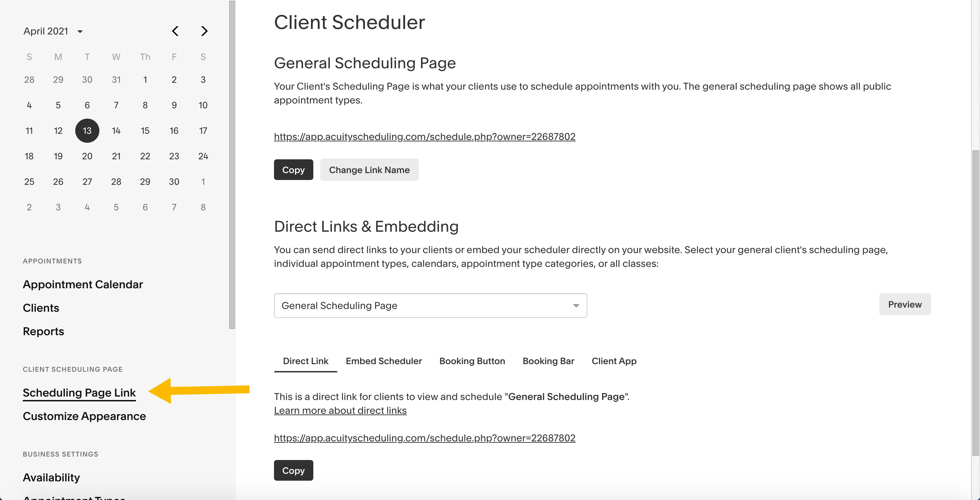Open Appointment Calendar in the sidebar
Image resolution: width=980 pixels, height=500 pixels.
tap(83, 284)
